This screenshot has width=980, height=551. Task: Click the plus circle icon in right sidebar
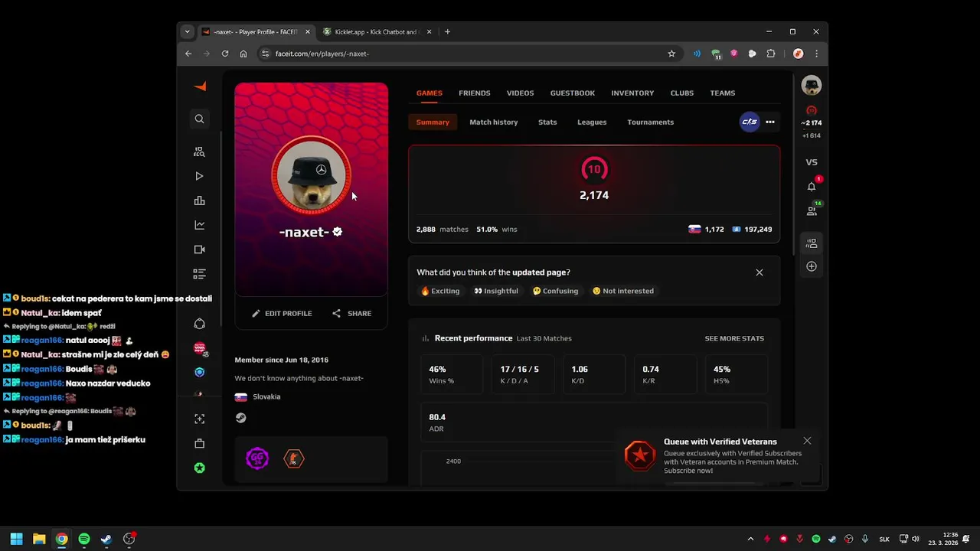click(812, 266)
